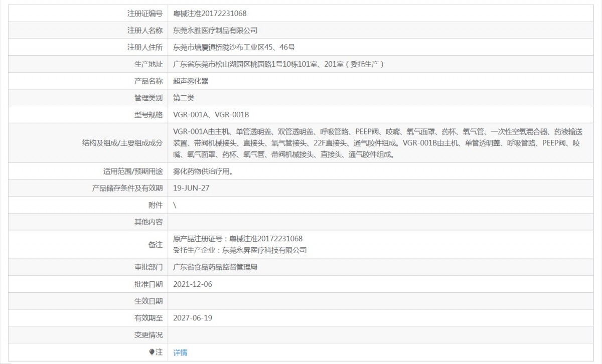Click the 备注 row label
This screenshot has height=364, width=602.
(x=156, y=244)
